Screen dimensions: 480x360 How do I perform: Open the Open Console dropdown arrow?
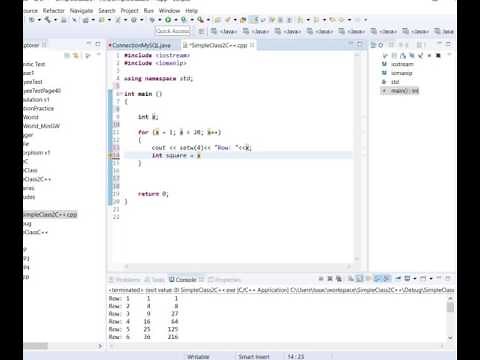(431, 278)
